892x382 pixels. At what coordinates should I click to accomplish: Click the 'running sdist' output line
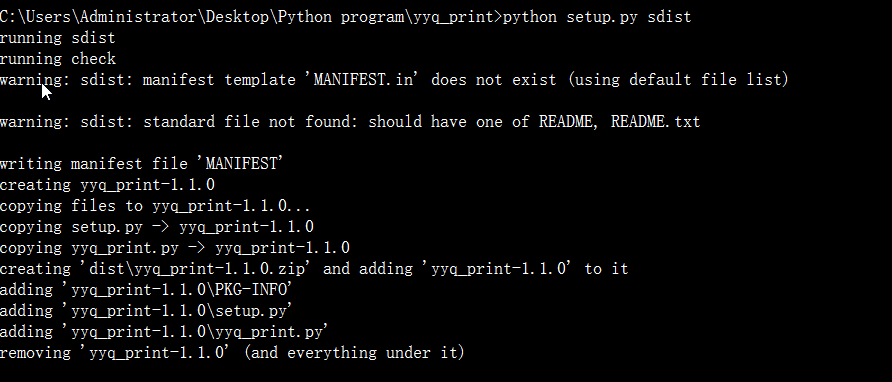[x=57, y=38]
